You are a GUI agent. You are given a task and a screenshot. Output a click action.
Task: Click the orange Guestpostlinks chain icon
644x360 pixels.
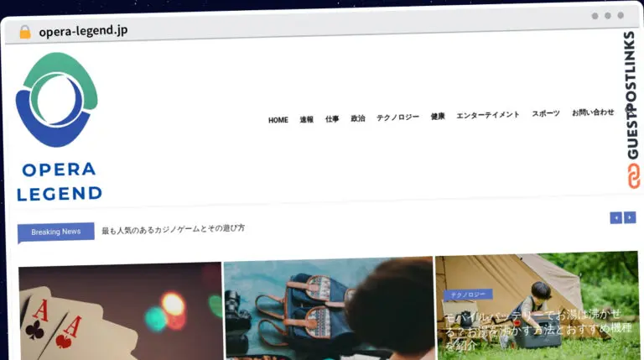(633, 176)
